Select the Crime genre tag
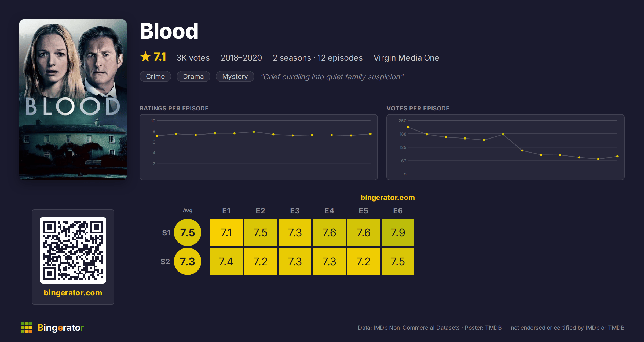This screenshot has width=644, height=342. (x=155, y=76)
